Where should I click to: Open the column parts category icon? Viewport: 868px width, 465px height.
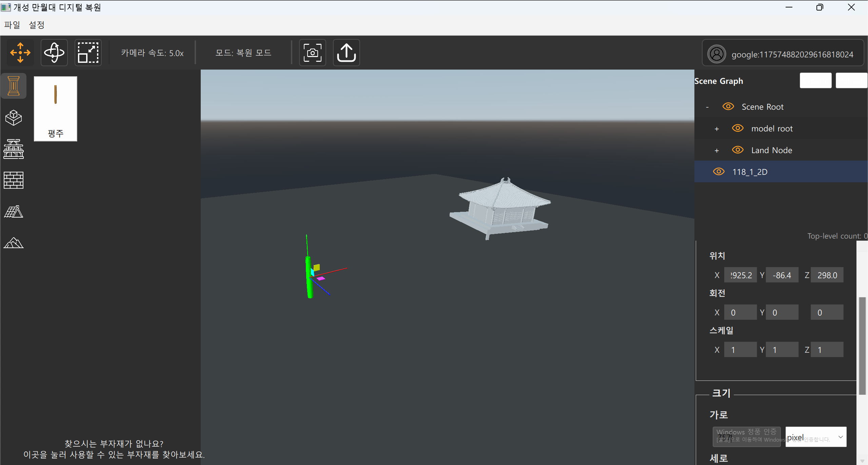14,86
